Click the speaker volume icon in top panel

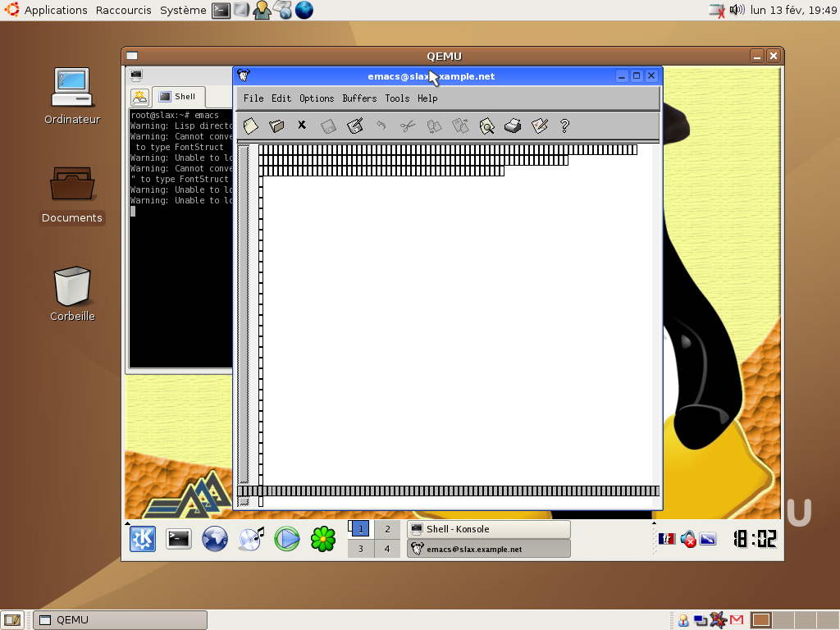(x=737, y=10)
